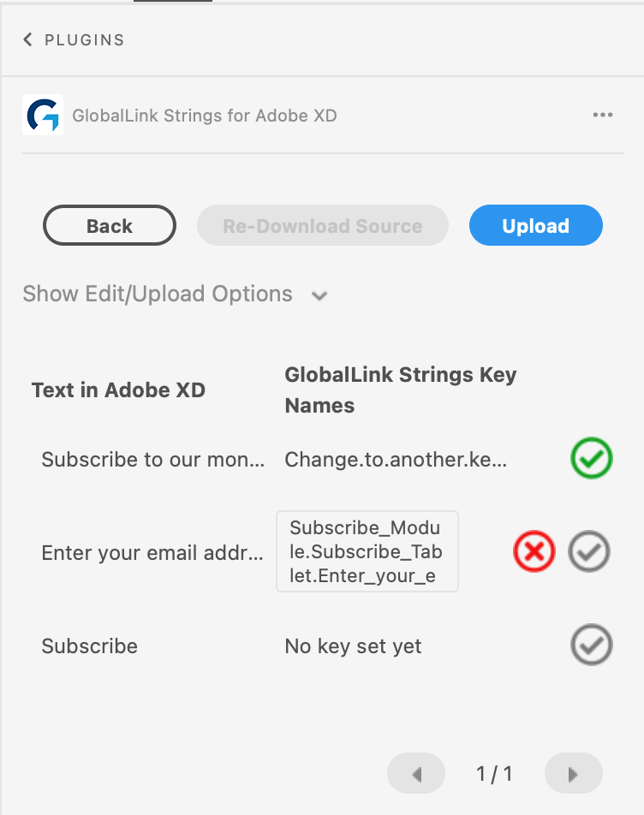The width and height of the screenshot is (644, 815).
Task: Click gray checkmark in the Subscribe row
Action: point(592,645)
